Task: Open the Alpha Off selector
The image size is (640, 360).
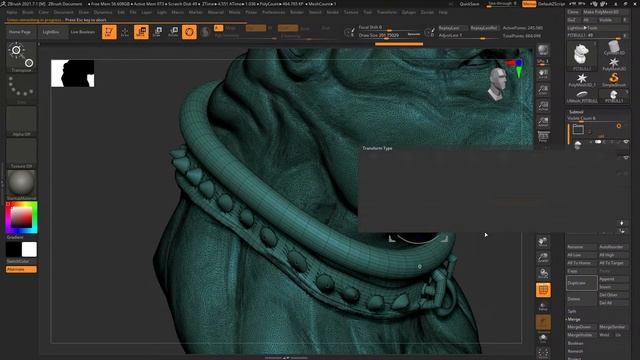Action: pyautogui.click(x=21, y=121)
